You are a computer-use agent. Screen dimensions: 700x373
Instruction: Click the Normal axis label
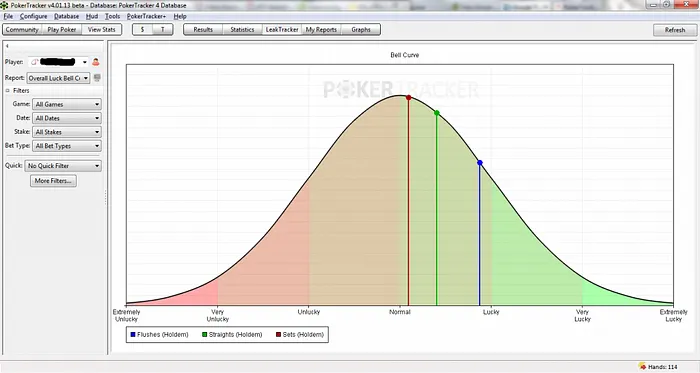pyautogui.click(x=400, y=312)
